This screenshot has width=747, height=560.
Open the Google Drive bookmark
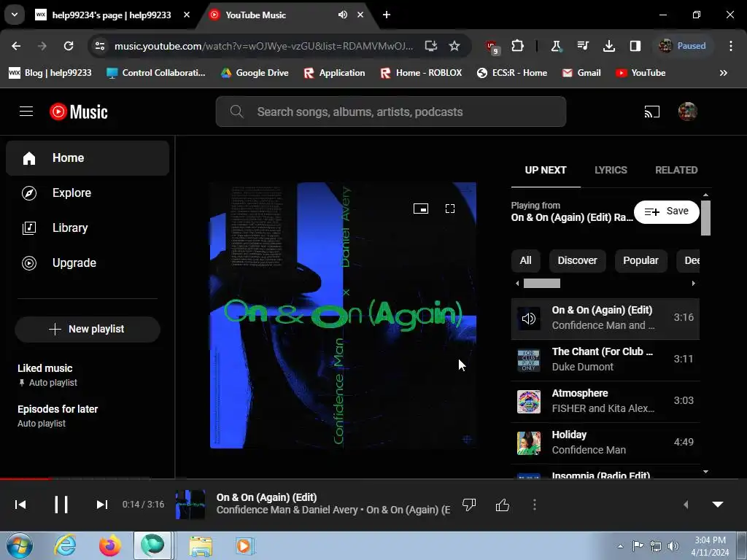[x=255, y=73]
